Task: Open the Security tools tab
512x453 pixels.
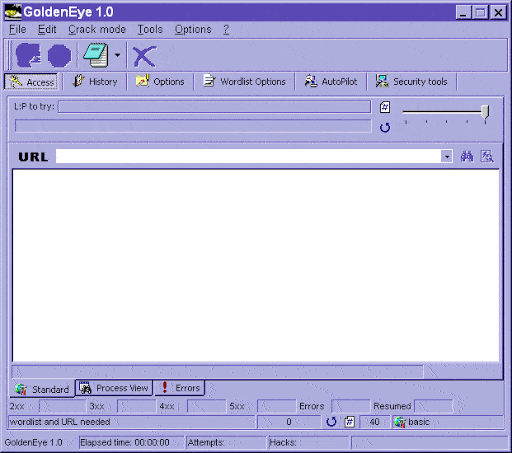Action: (412, 81)
